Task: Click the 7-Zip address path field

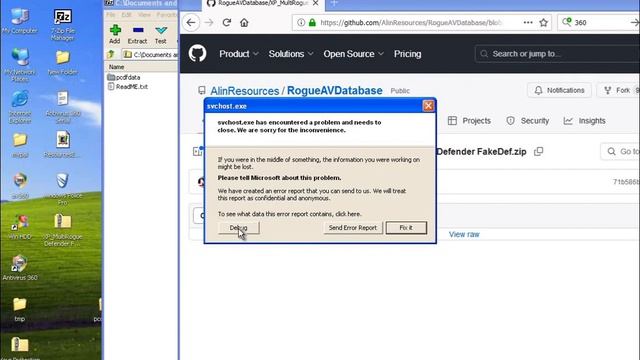Action: (150, 54)
